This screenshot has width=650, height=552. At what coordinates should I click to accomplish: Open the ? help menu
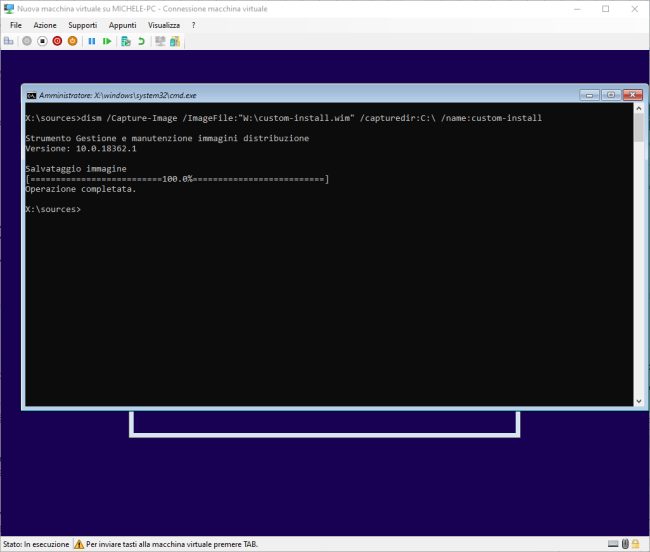coord(193,25)
